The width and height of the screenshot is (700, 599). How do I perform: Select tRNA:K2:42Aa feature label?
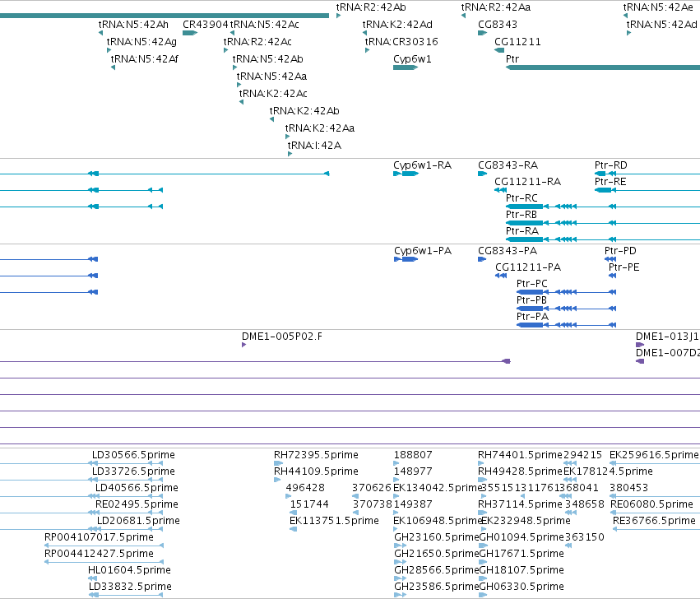click(320, 128)
